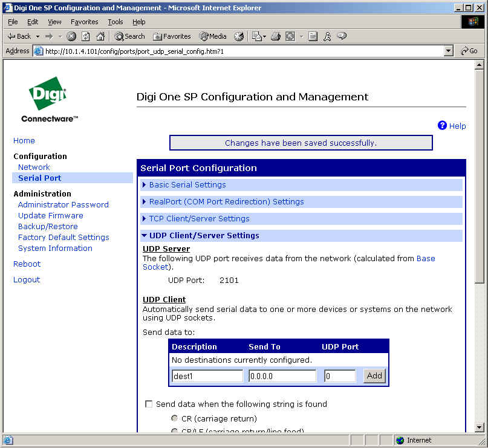Click the Send To IP address field
This screenshot has height=448, width=488.
(x=282, y=376)
